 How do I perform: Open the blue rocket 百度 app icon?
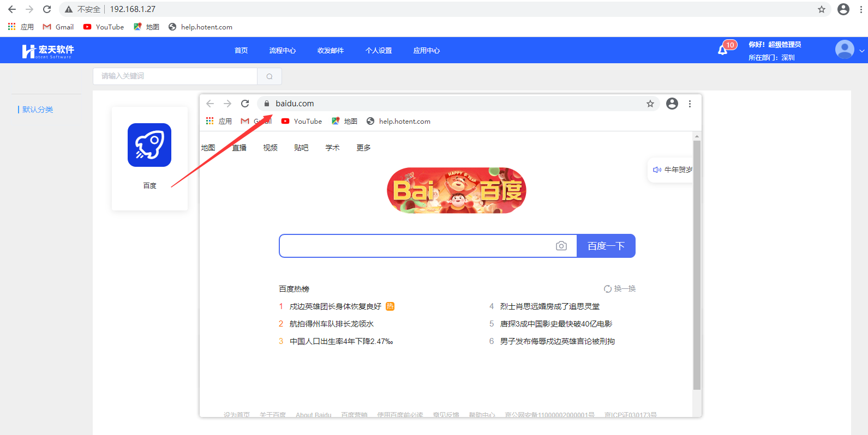tap(149, 145)
